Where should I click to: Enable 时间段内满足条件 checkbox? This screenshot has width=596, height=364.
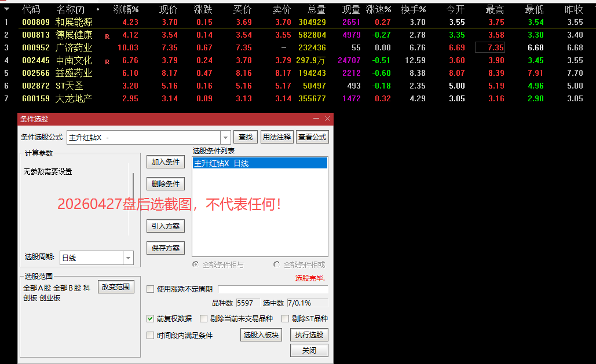click(151, 335)
